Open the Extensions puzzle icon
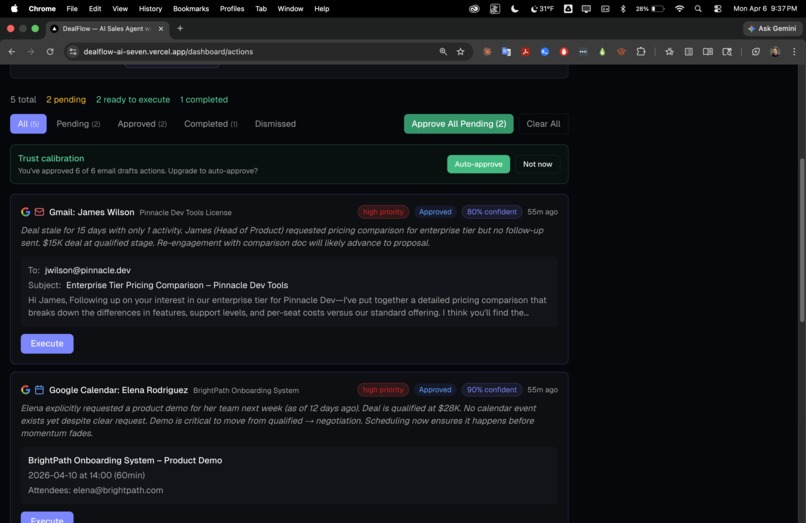 pyautogui.click(x=641, y=51)
